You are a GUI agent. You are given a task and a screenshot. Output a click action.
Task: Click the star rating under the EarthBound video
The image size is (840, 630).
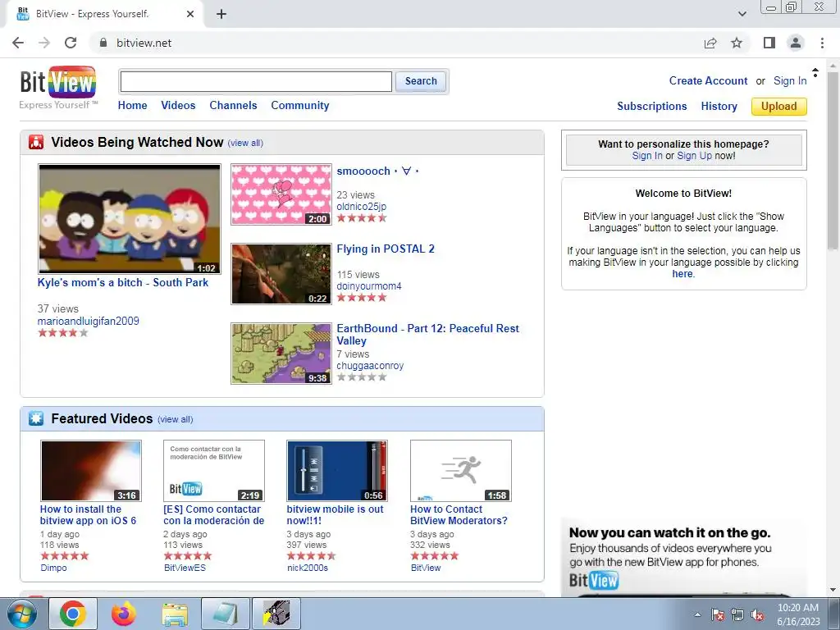coord(362,377)
